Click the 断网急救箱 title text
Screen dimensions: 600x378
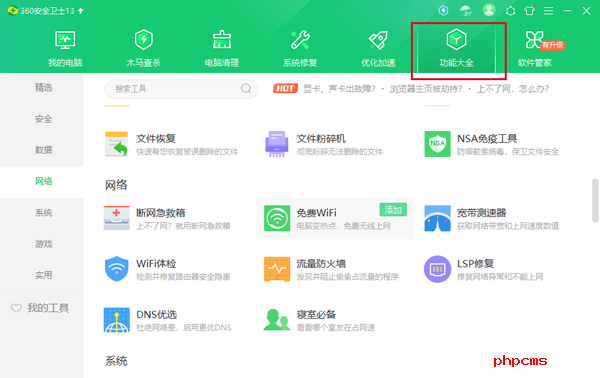click(x=161, y=213)
